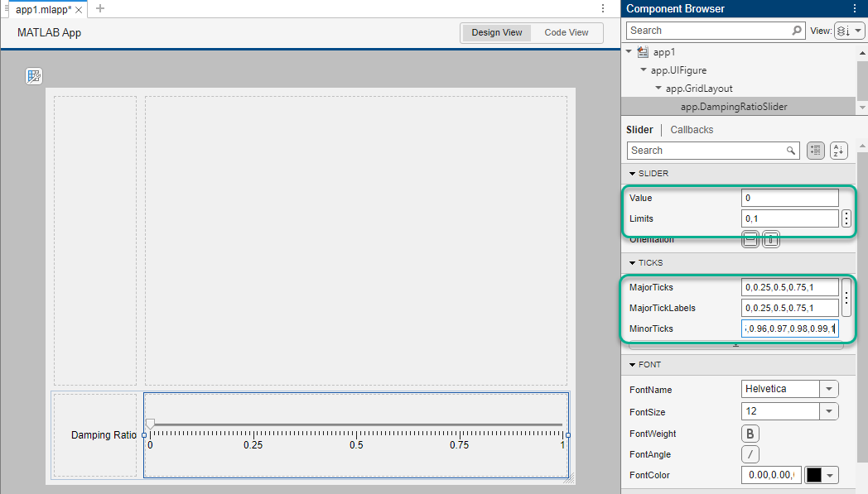The height and width of the screenshot is (494, 868).
Task: Click the search magnifier in Component Browser
Action: point(796,30)
